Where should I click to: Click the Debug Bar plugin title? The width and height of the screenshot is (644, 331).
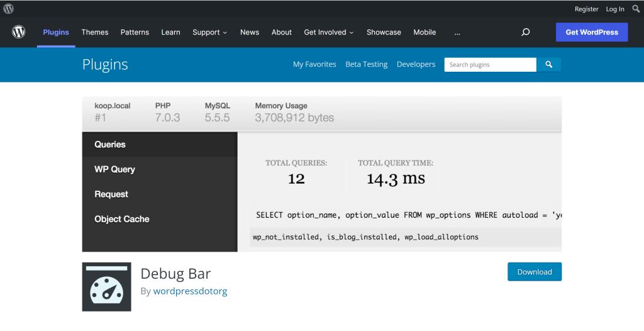pos(176,274)
